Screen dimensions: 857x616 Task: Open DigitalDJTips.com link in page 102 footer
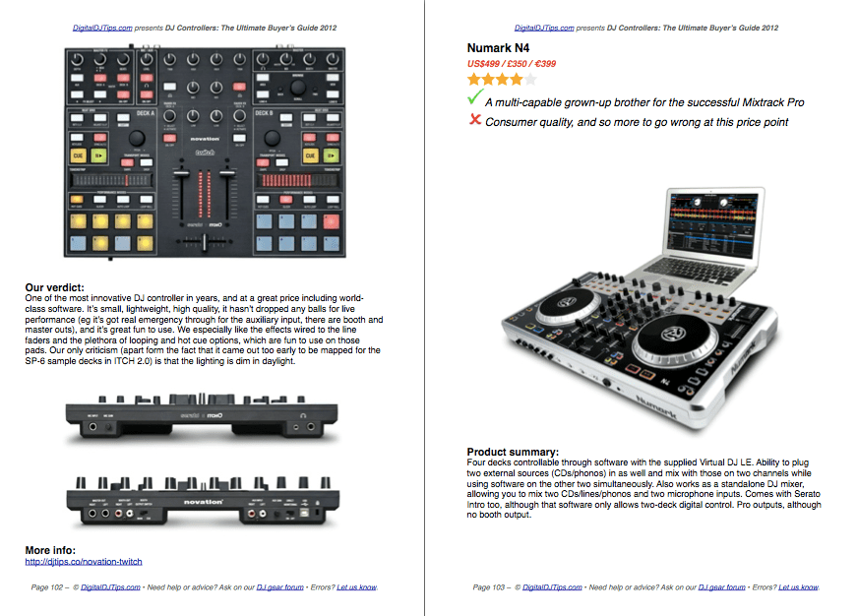point(110,587)
